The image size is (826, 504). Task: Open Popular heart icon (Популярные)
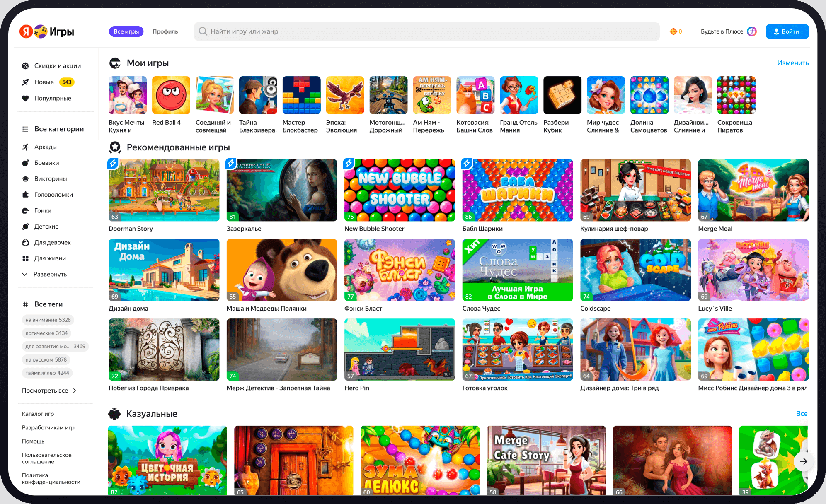pyautogui.click(x=25, y=98)
